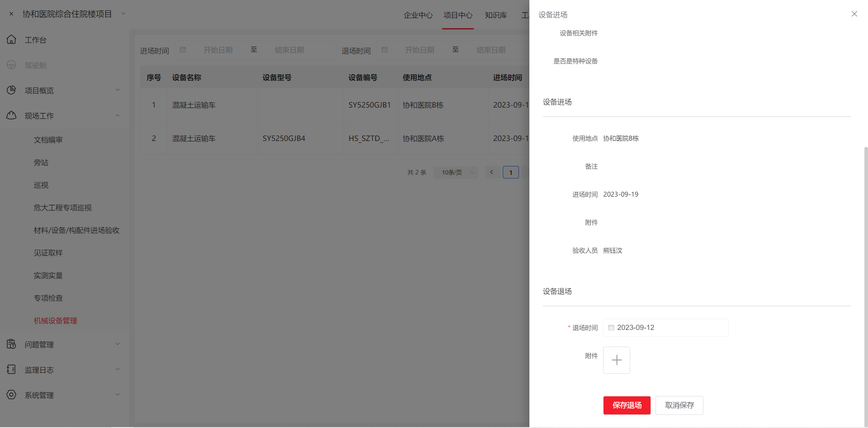Open 旁站 submenu item
This screenshot has height=428, width=868.
tap(41, 162)
